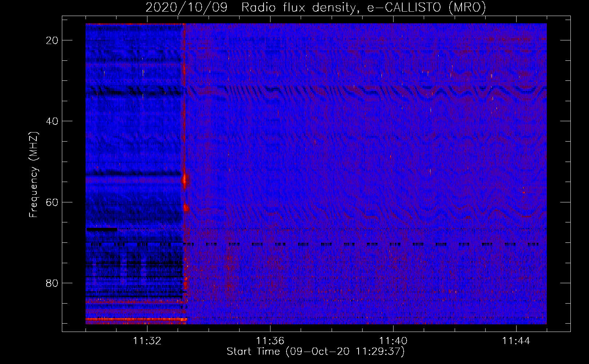Click the bright red burst near 55 MHz
Image resolution: width=589 pixels, height=364 pixels.
coord(185,180)
